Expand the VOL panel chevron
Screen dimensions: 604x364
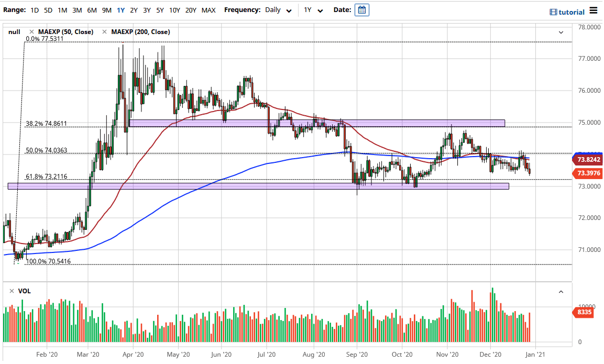(561, 291)
